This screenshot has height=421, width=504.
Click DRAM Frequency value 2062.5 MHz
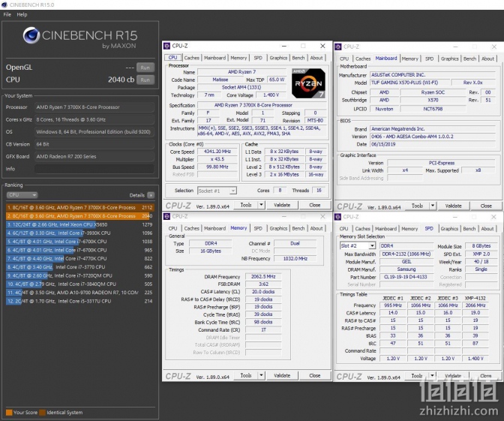click(x=263, y=277)
